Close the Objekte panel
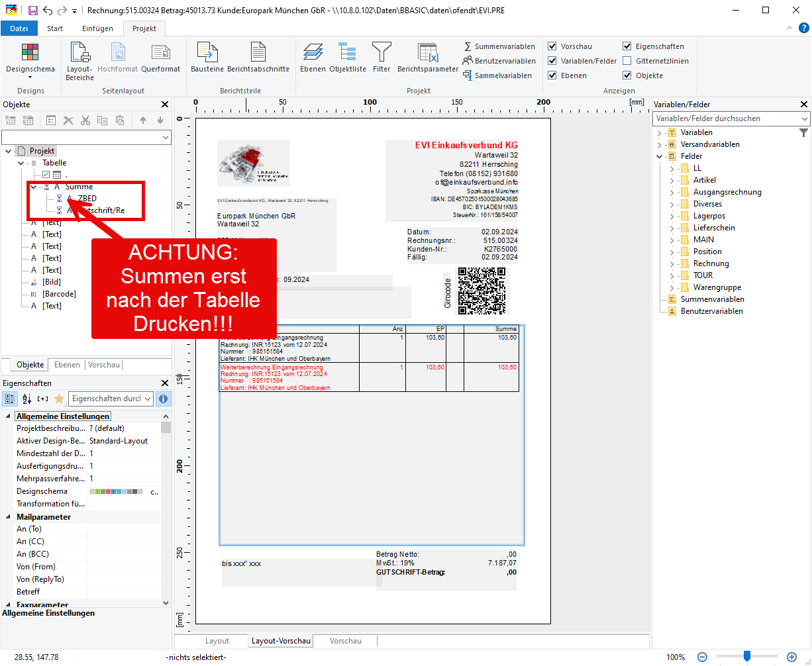 pyautogui.click(x=166, y=105)
